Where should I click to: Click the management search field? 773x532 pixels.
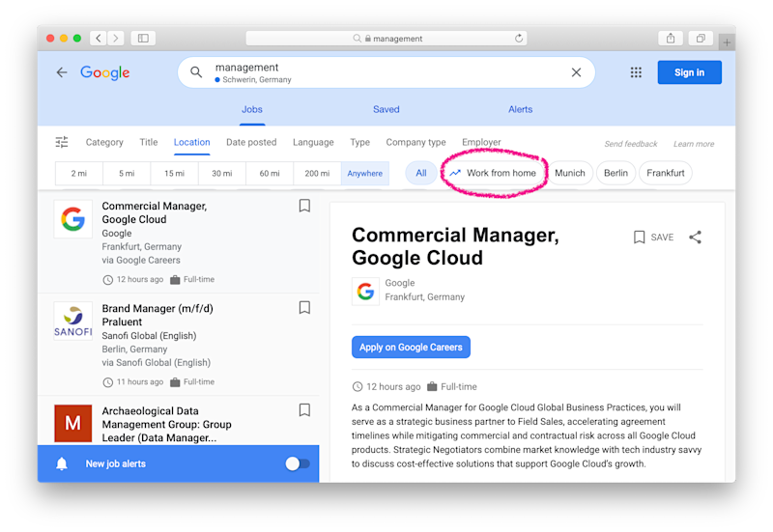pos(386,72)
